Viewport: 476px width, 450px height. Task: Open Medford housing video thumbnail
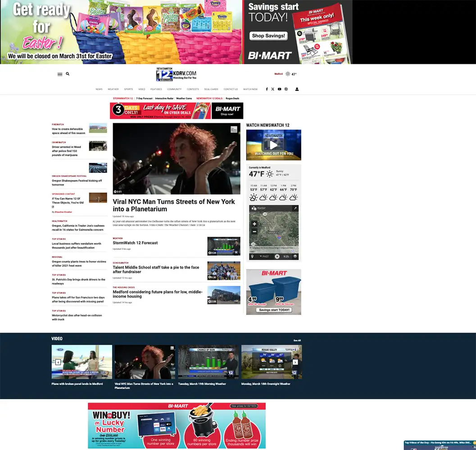coord(224,295)
